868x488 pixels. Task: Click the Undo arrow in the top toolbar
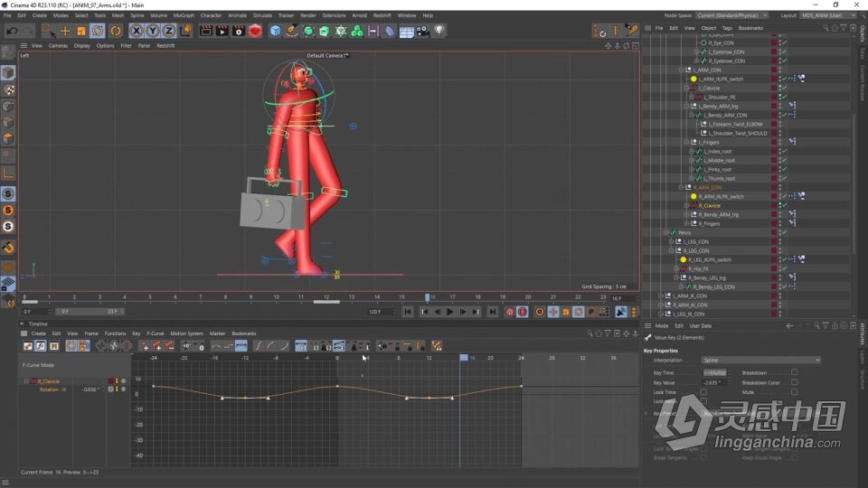12,31
